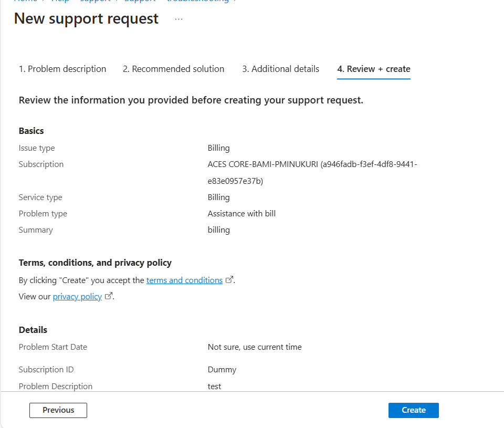The image size is (504, 428).
Task: Open the ellipsis menu beside New support request
Action: 178,19
